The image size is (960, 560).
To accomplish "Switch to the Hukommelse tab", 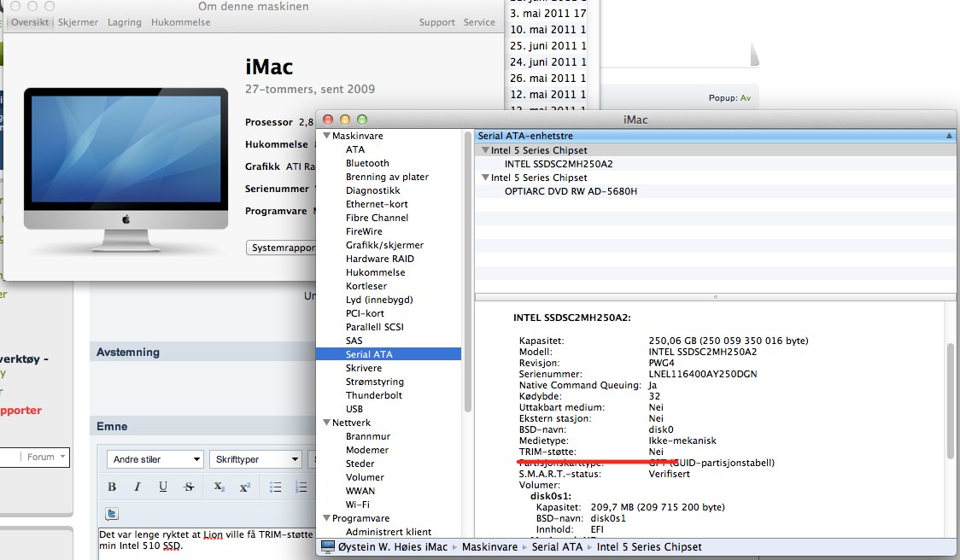I will pyautogui.click(x=180, y=22).
